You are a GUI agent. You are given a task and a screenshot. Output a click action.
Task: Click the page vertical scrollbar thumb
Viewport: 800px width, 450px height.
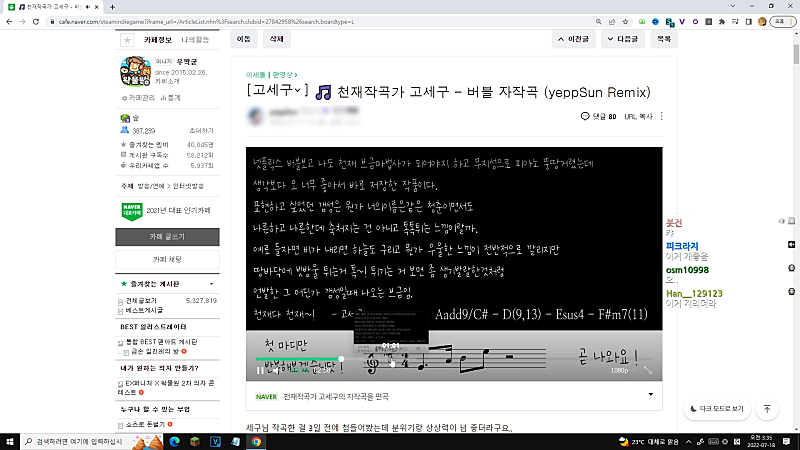(796, 54)
